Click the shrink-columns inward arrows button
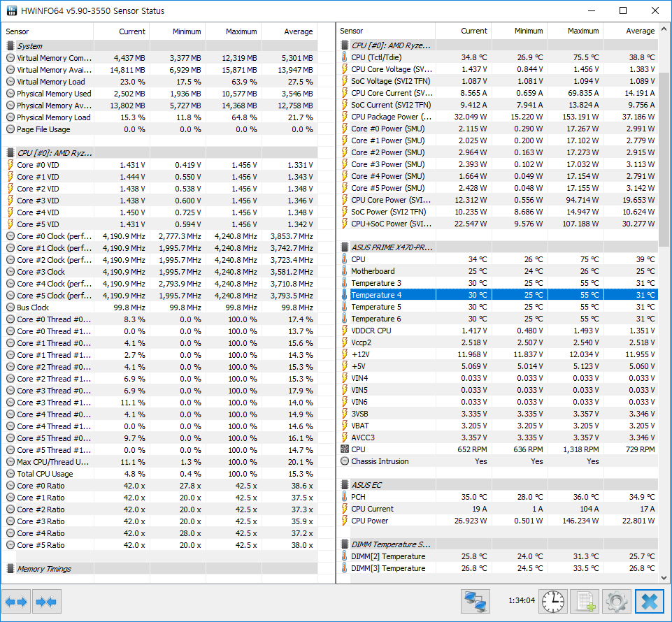672x622 pixels. tap(46, 602)
